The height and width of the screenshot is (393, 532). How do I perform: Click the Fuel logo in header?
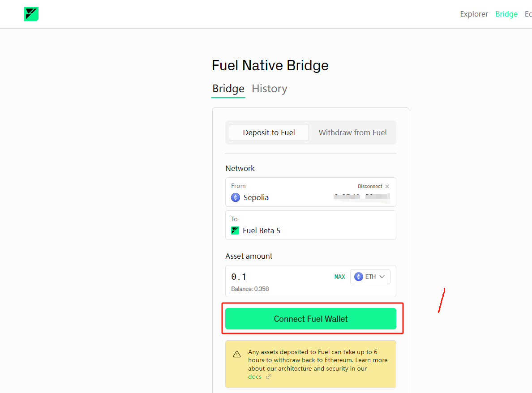point(31,14)
